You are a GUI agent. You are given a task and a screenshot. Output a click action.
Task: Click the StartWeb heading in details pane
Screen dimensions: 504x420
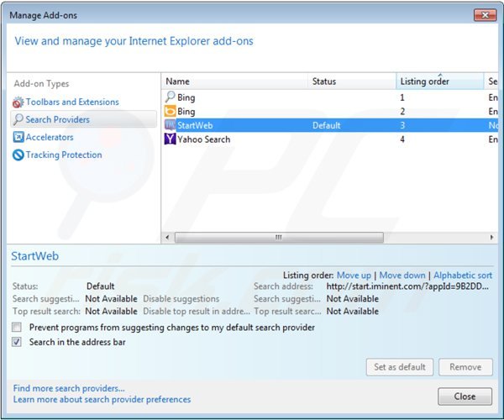[35, 256]
